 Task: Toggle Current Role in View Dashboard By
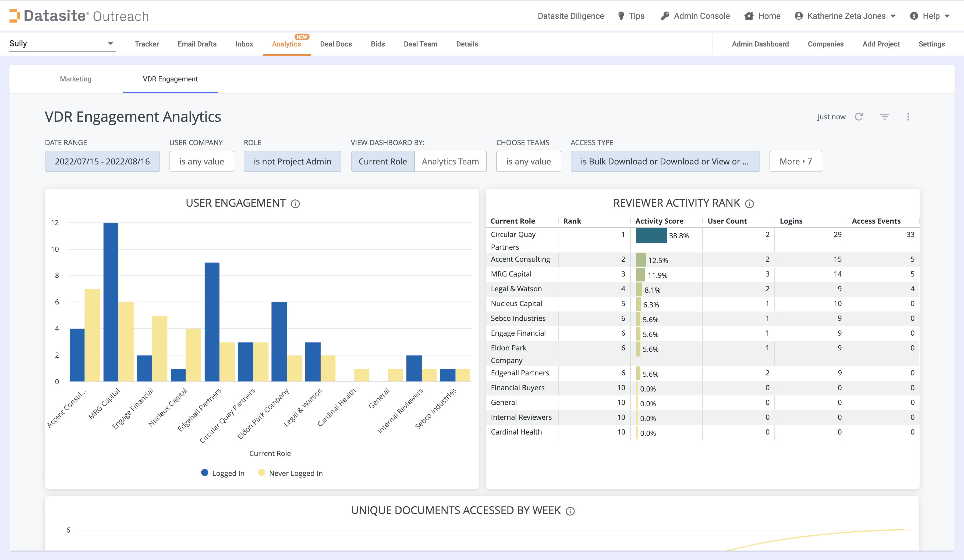point(382,161)
